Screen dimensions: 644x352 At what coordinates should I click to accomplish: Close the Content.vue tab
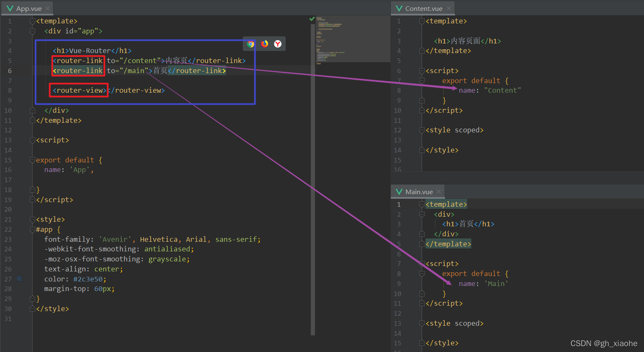tap(449, 8)
